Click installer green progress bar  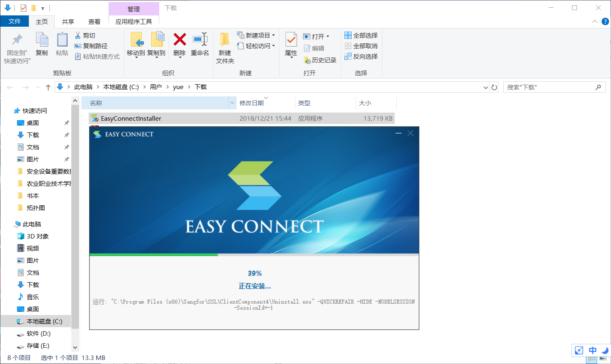tap(154, 255)
